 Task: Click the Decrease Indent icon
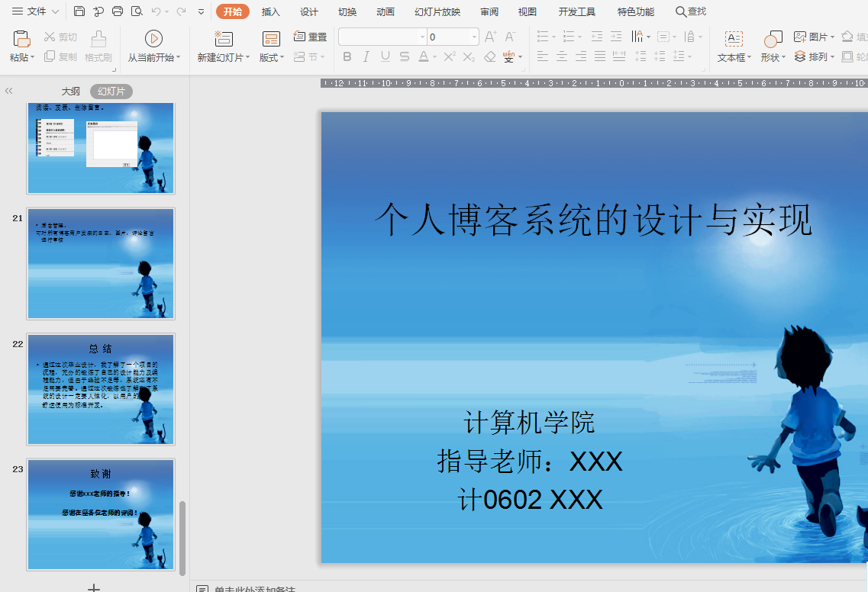tap(597, 37)
